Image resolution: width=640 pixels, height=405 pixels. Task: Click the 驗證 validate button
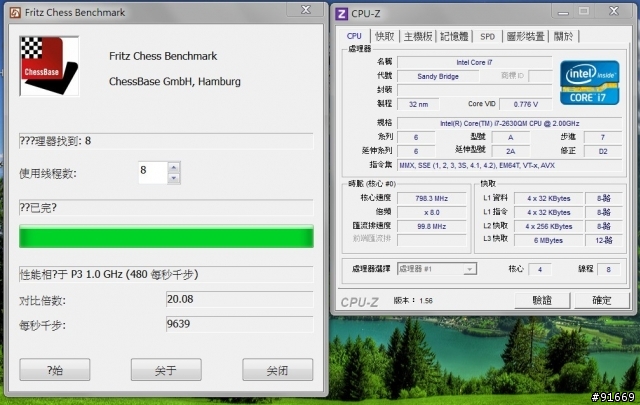(542, 300)
